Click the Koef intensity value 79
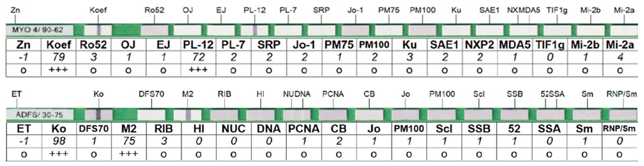 pyautogui.click(x=58, y=57)
